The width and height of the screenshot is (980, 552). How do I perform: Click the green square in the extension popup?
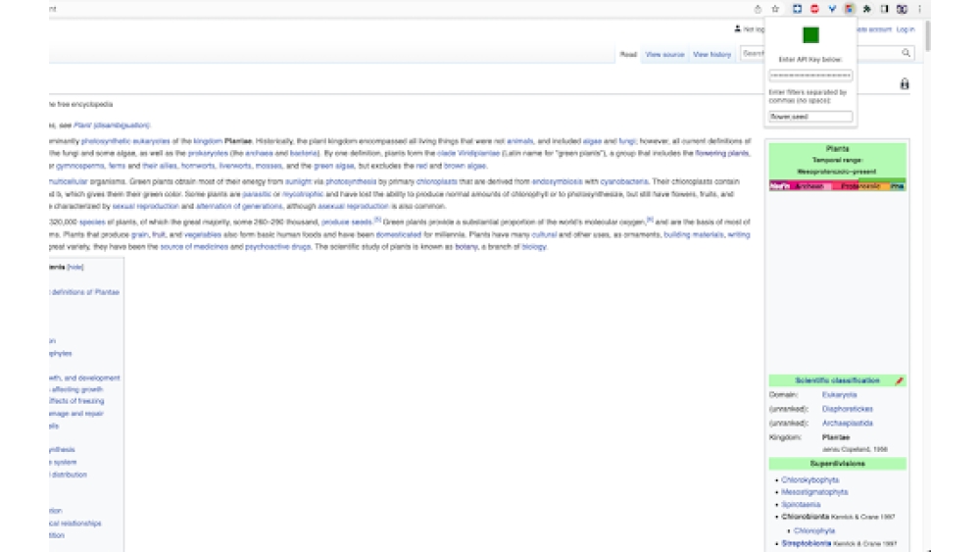tap(810, 35)
